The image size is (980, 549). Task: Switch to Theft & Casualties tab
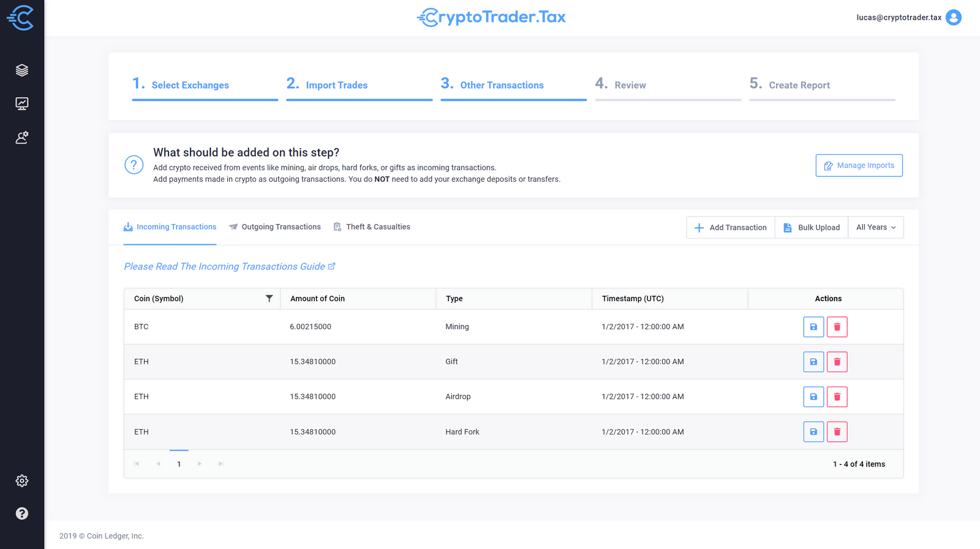pos(372,227)
